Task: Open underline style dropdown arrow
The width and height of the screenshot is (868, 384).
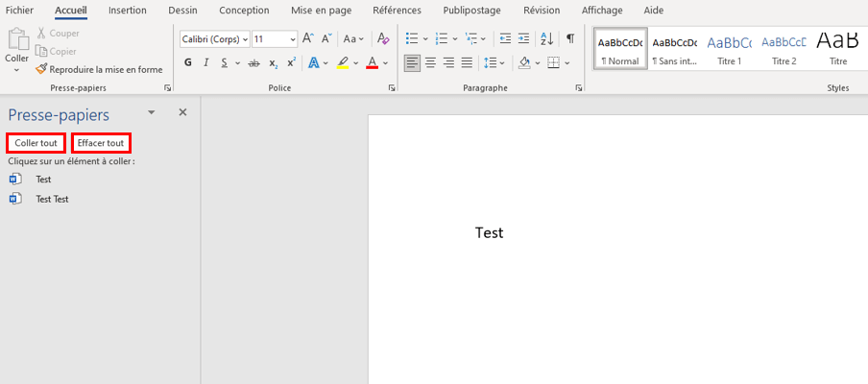Action: tap(237, 63)
